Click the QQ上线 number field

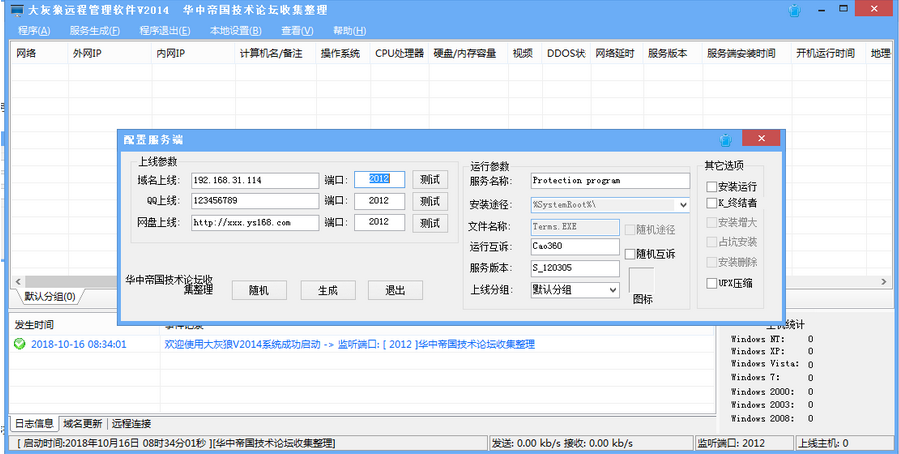255,201
